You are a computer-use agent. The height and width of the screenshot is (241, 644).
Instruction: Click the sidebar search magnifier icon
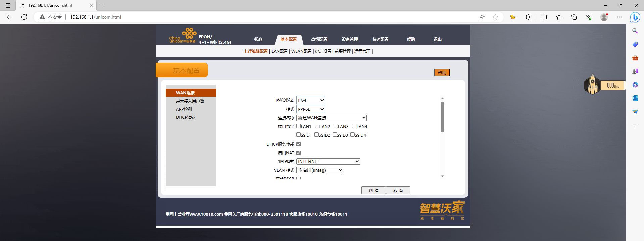[635, 31]
